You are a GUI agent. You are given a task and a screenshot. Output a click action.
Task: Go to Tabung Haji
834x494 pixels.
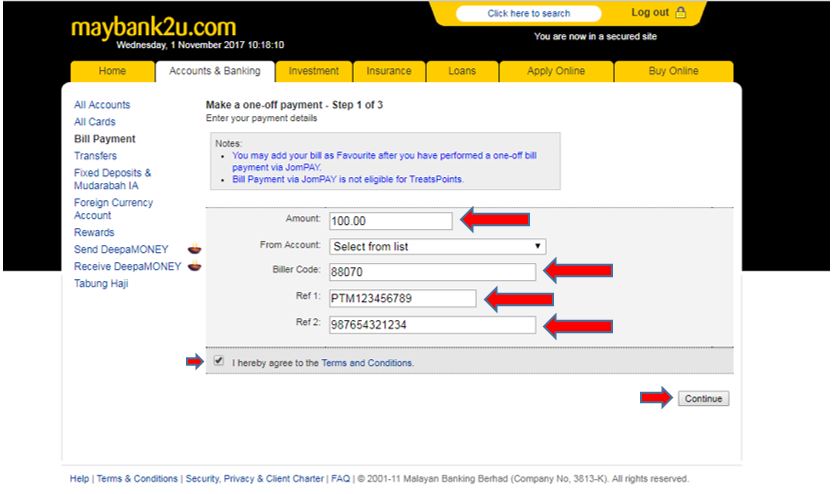[101, 283]
